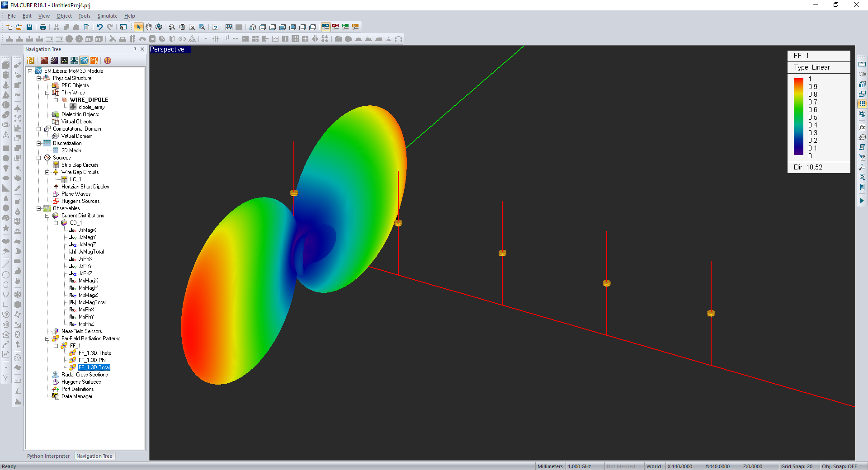This screenshot has width=868, height=470.
Task: Activate the arrow Select tool
Action: click(x=139, y=27)
